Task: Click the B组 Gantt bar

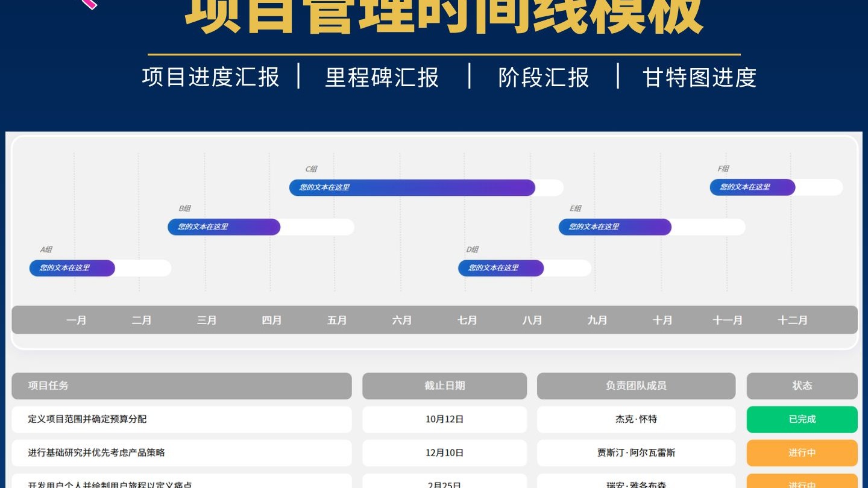Action: (223, 227)
